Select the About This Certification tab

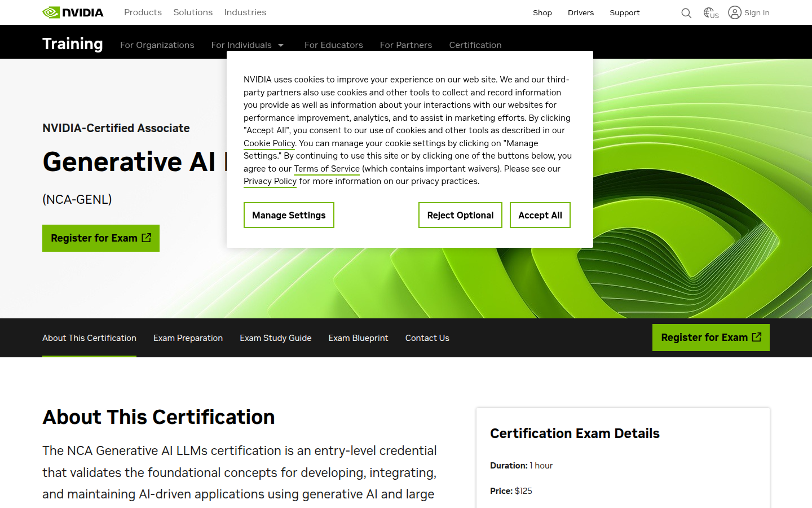(x=89, y=338)
